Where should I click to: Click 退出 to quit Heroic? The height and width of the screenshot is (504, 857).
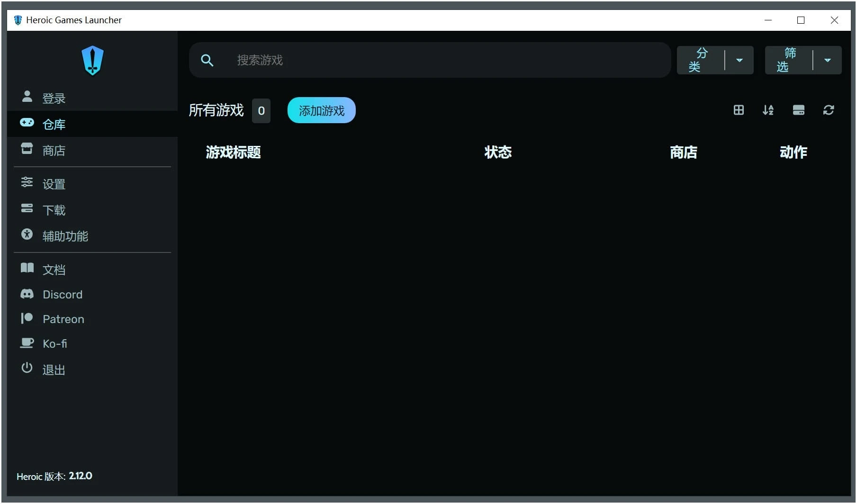click(54, 369)
